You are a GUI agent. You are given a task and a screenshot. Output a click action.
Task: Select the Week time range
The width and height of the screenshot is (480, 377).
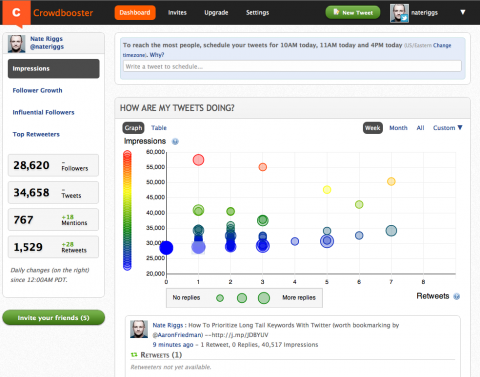373,128
